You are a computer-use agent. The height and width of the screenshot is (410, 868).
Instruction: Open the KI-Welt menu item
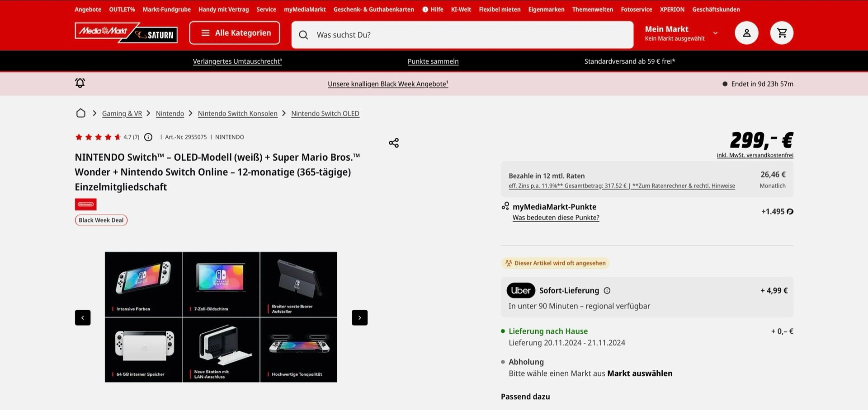tap(461, 9)
